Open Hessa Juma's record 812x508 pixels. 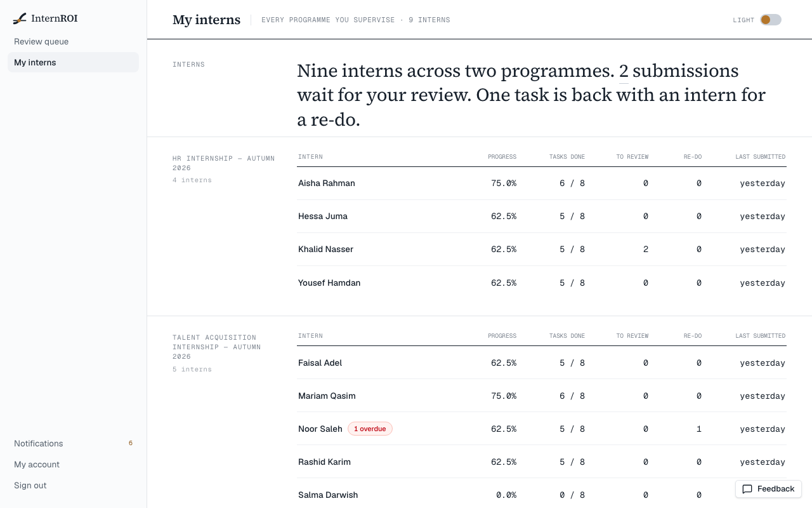[542, 217]
